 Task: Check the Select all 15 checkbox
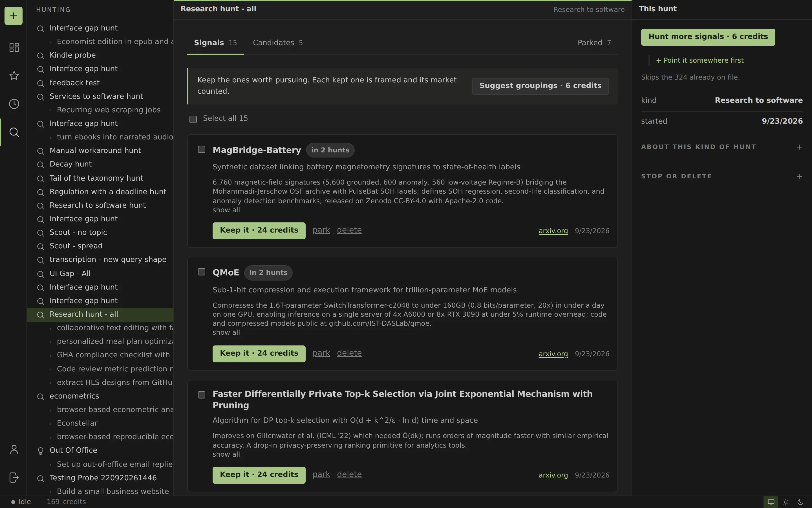193,119
